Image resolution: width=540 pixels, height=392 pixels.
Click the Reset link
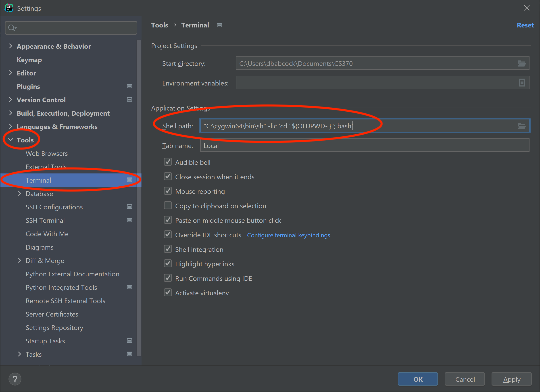tap(525, 25)
